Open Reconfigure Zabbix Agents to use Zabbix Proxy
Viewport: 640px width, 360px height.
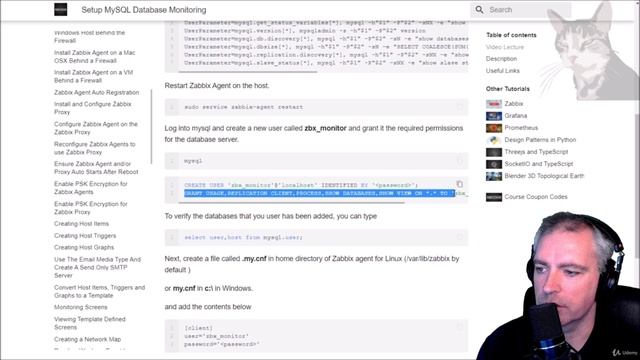tap(95, 148)
